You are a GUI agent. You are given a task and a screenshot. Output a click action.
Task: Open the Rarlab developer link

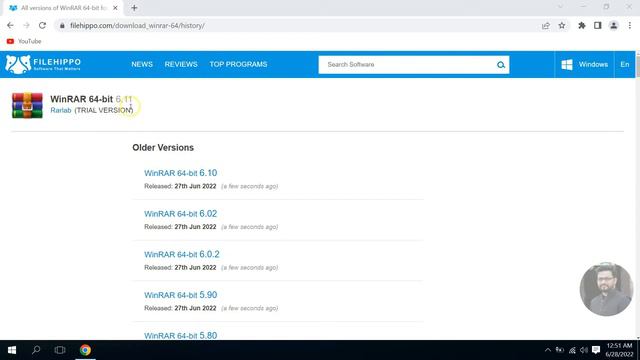click(61, 110)
